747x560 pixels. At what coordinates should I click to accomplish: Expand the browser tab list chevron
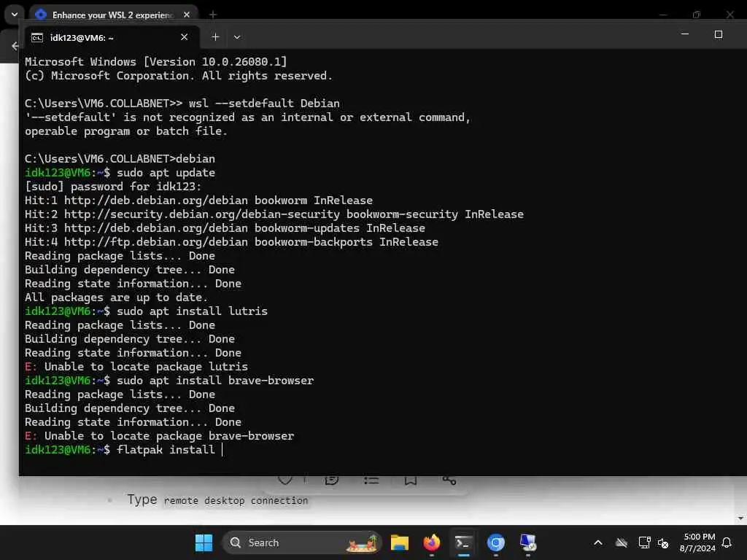(x=15, y=15)
